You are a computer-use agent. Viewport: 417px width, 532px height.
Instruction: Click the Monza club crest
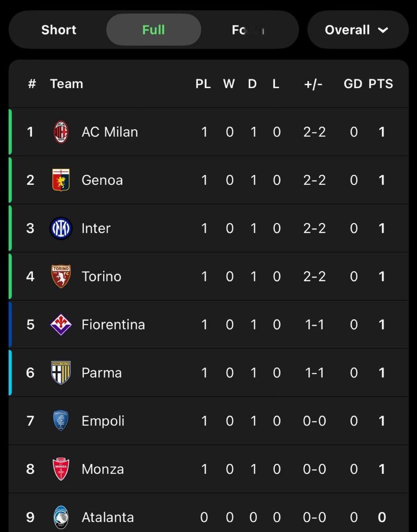(x=61, y=469)
